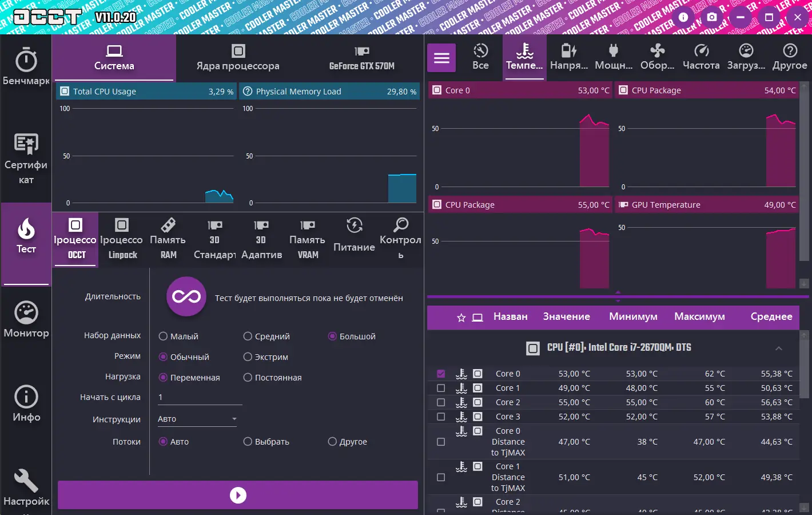
Task: Click the Total CPU Usage graph header
Action: pos(146,92)
